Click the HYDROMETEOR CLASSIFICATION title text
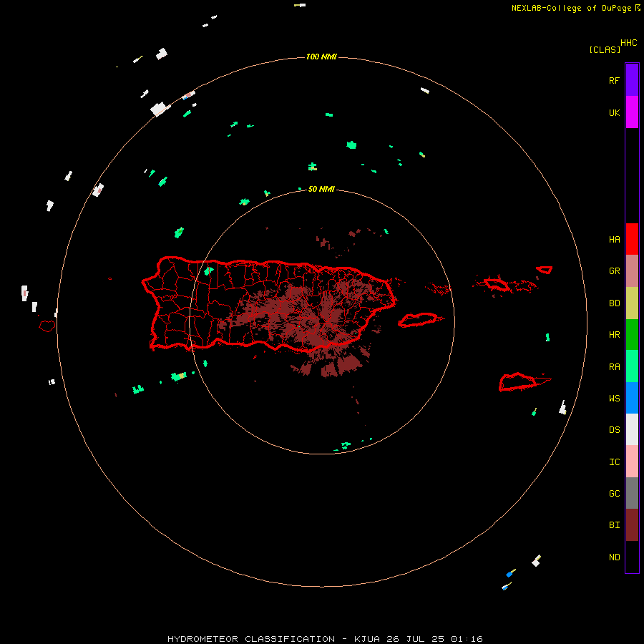The width and height of the screenshot is (644, 644). click(x=251, y=639)
